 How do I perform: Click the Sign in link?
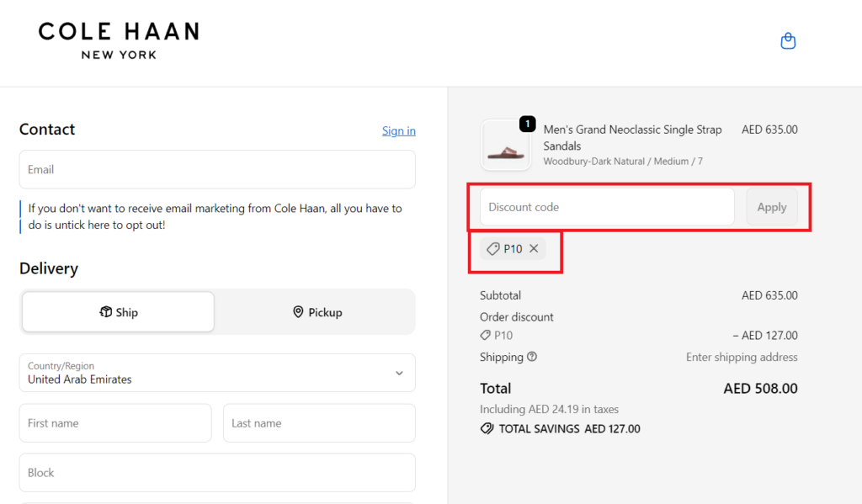click(x=398, y=130)
